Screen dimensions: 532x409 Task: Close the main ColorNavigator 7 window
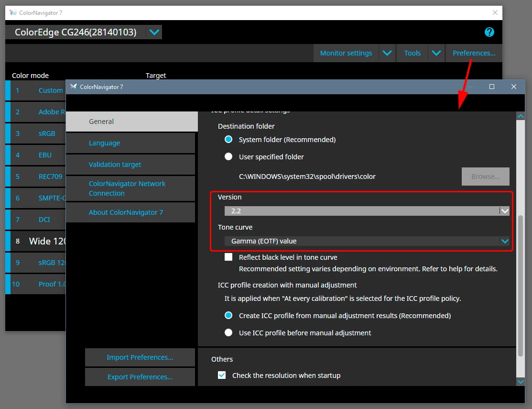pyautogui.click(x=495, y=12)
